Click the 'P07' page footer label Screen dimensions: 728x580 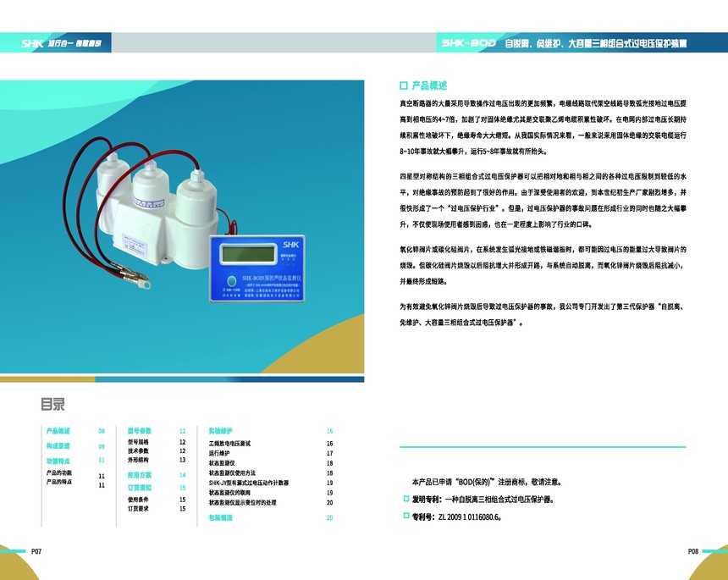pyautogui.click(x=36, y=551)
